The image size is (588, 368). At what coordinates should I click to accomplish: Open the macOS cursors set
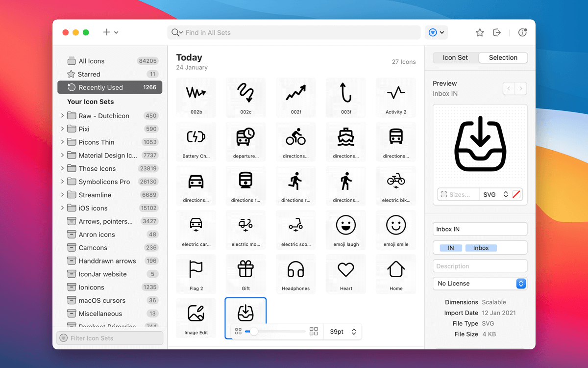click(x=110, y=300)
